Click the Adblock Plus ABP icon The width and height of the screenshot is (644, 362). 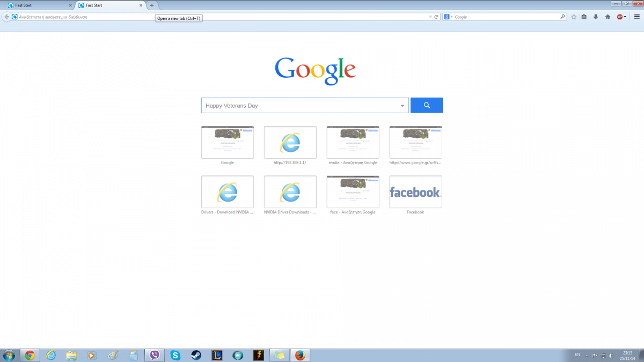pos(619,17)
